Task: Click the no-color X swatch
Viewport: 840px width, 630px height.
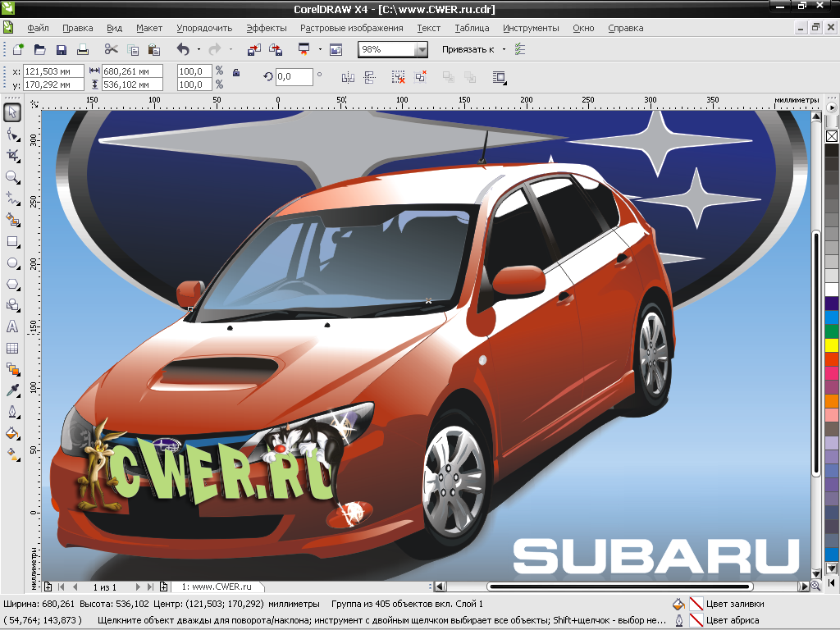Action: (831, 136)
